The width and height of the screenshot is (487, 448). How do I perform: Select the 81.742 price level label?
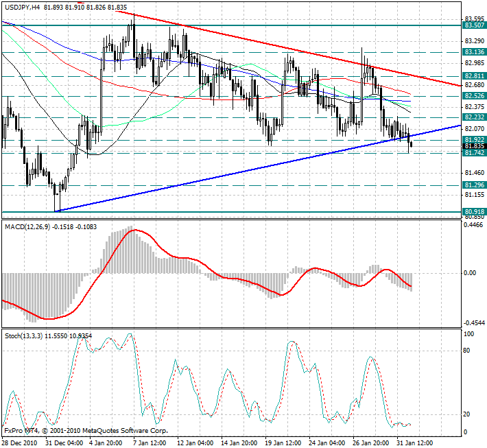[x=475, y=152]
